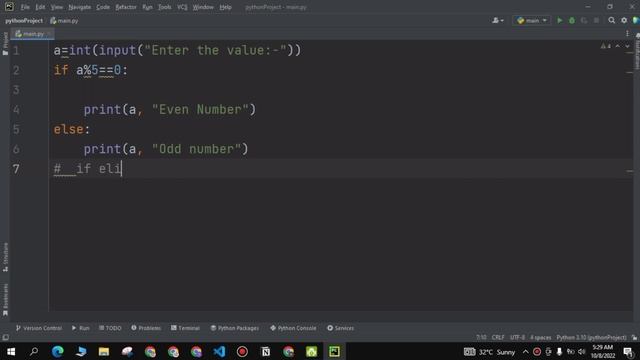
Task: Jump to the previous highlighted error arrow
Action: (x=618, y=46)
